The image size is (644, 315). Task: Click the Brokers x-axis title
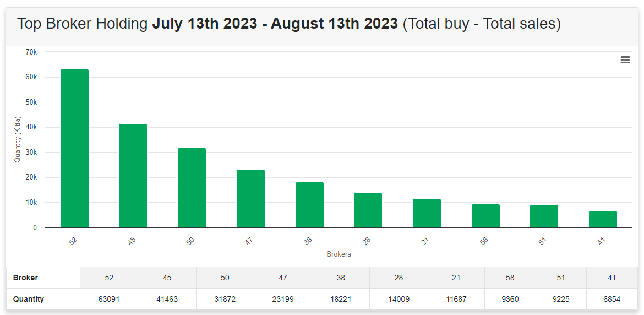339,254
